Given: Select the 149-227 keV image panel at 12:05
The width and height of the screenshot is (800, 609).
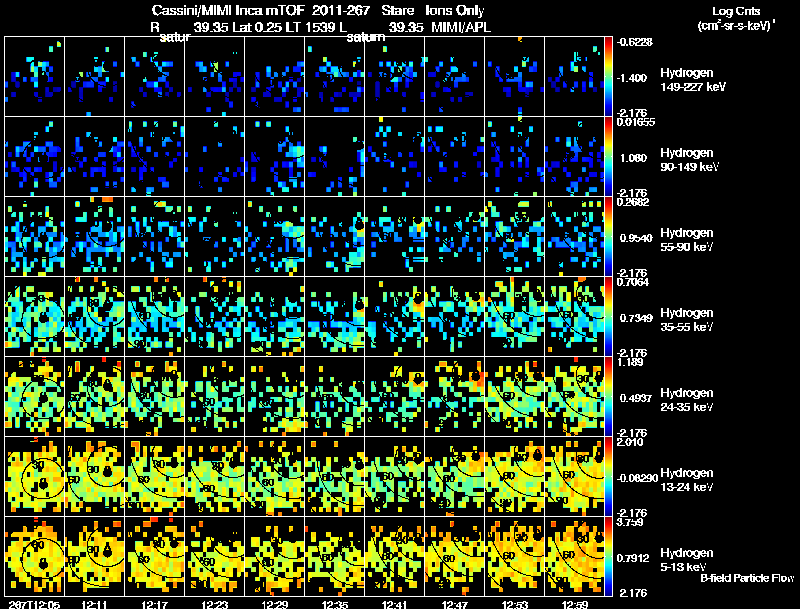Looking at the screenshot, I should click(x=34, y=77).
